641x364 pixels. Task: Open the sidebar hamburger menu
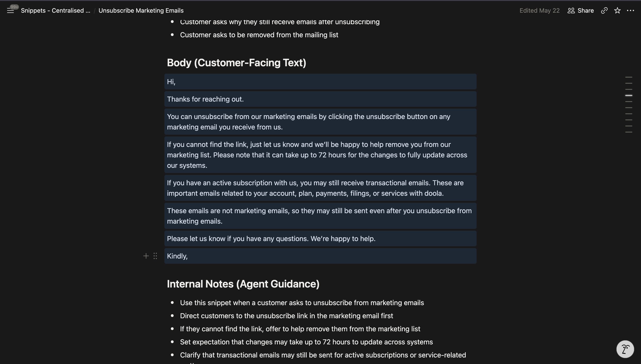[x=10, y=10]
